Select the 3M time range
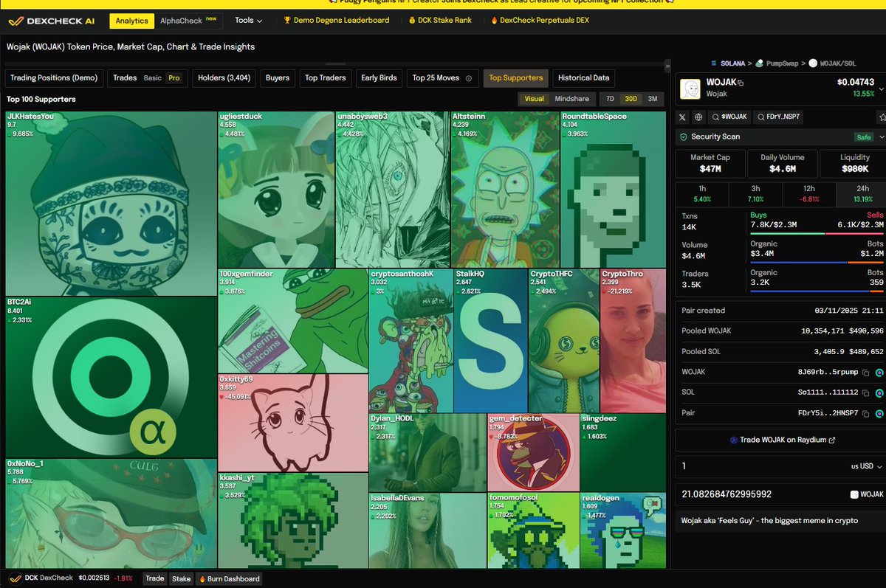The width and height of the screenshot is (886, 588). (652, 99)
